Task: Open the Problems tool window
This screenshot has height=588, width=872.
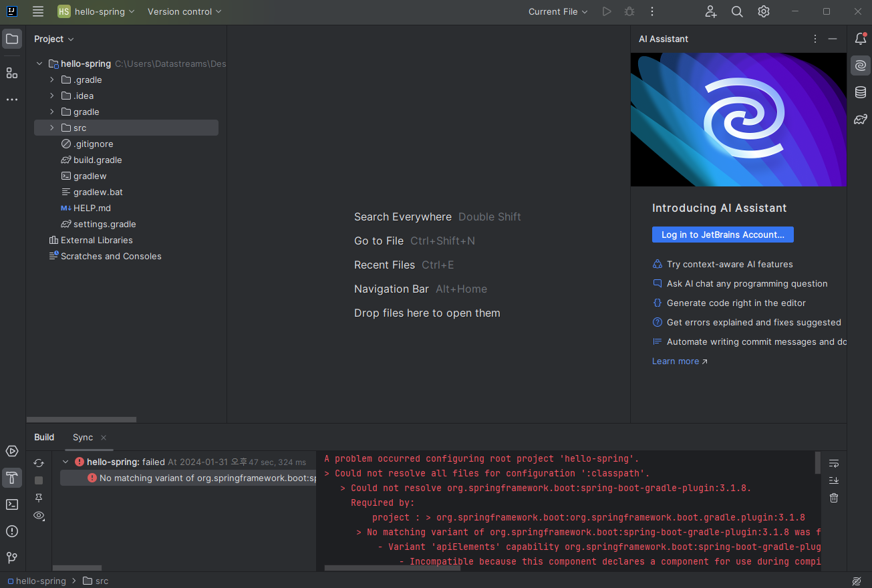Action: click(12, 531)
